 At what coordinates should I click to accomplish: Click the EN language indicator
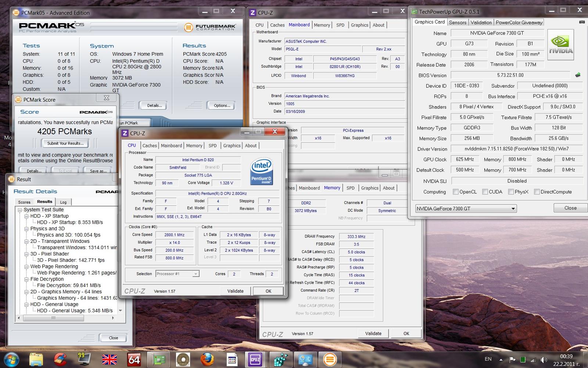click(488, 359)
